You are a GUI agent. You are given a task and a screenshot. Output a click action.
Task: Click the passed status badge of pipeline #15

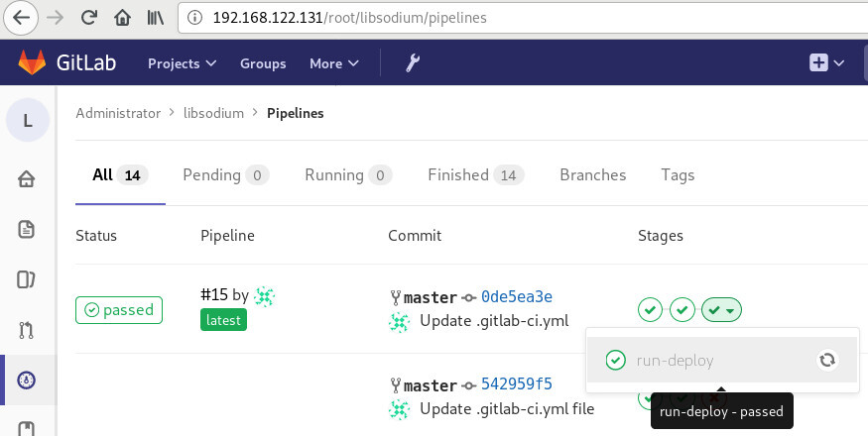[119, 310]
